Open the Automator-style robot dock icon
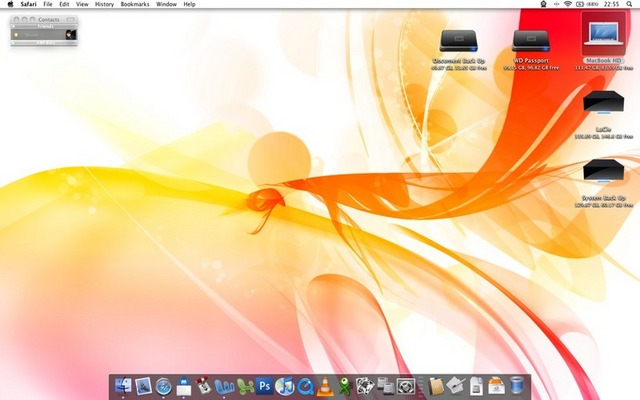The image size is (640, 400). [x=204, y=386]
